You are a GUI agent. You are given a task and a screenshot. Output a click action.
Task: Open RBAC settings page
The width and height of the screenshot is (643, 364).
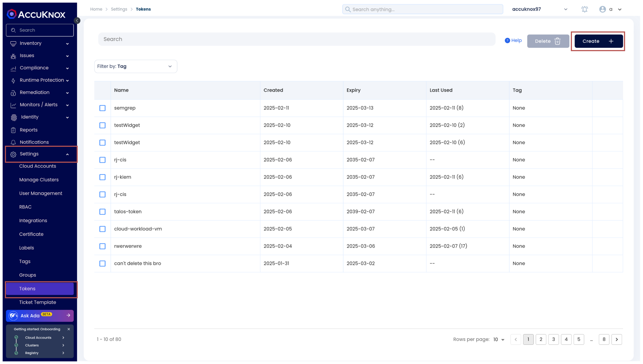pyautogui.click(x=25, y=207)
